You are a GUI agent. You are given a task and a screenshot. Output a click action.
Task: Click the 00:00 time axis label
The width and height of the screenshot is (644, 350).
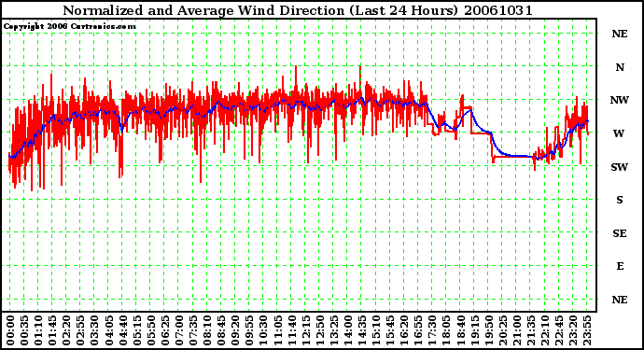[x=10, y=330]
